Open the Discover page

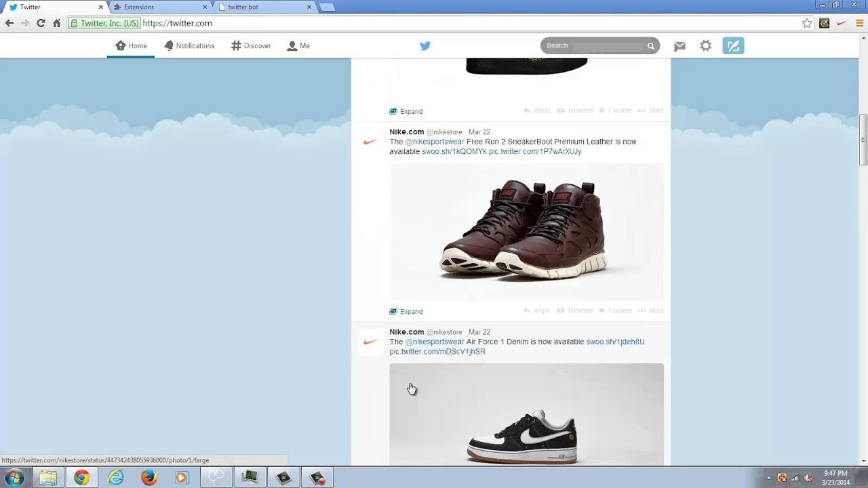coord(251,46)
